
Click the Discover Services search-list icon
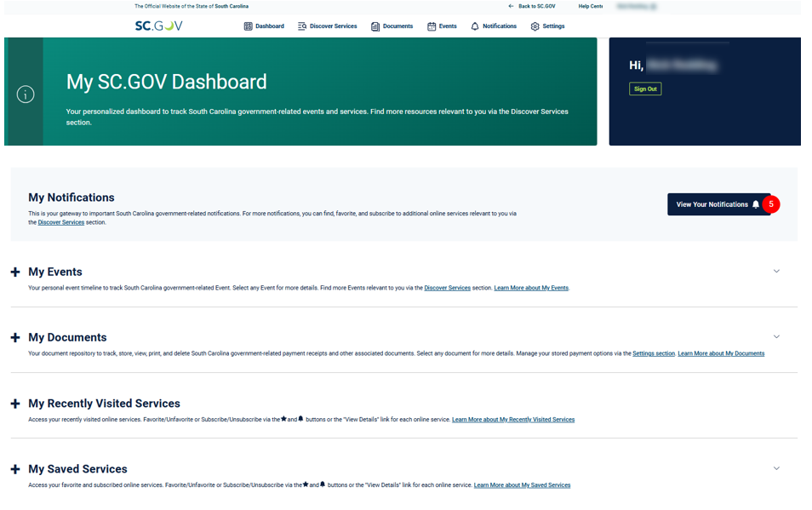point(302,26)
